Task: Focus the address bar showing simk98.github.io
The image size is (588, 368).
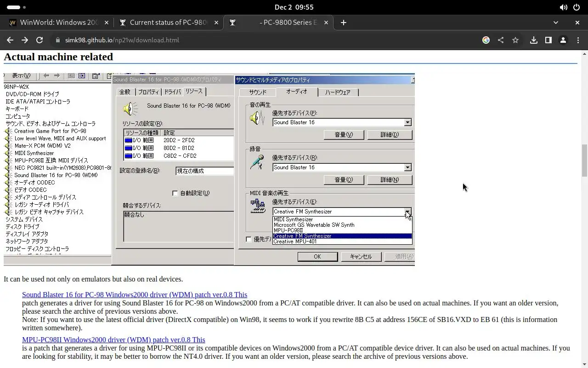Action: 266,40
